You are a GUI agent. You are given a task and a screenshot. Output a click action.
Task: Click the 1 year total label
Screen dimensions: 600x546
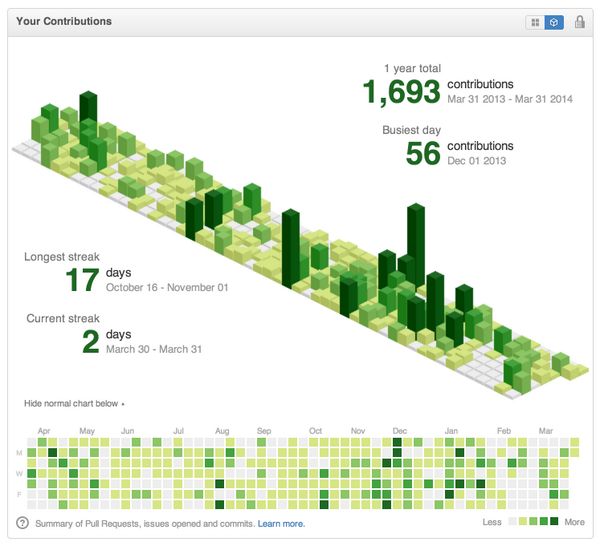click(x=412, y=68)
